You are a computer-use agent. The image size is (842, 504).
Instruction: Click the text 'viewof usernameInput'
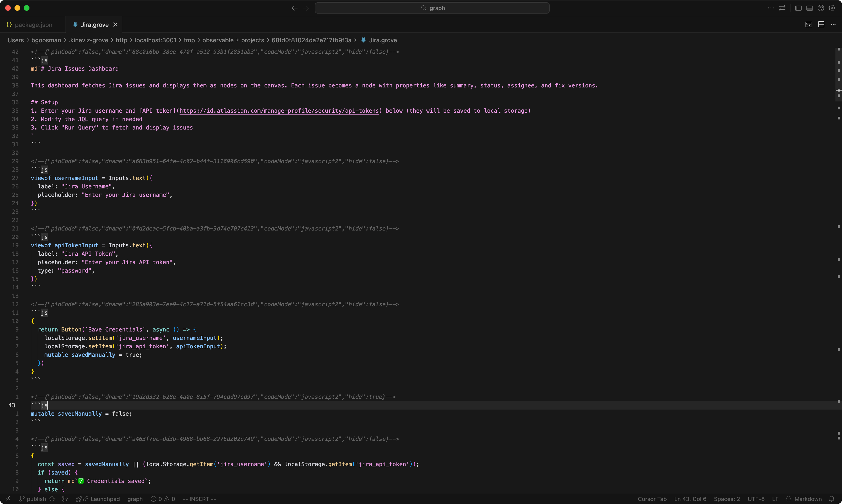[65, 178]
